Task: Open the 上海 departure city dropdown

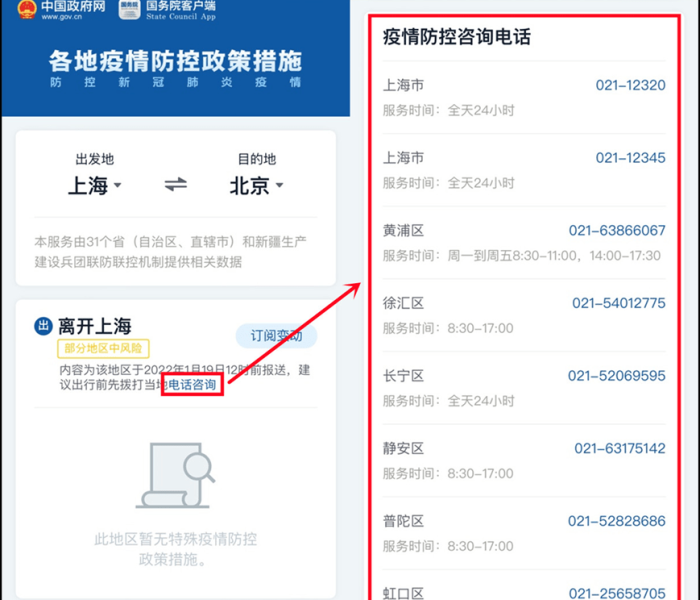Action: point(94,186)
